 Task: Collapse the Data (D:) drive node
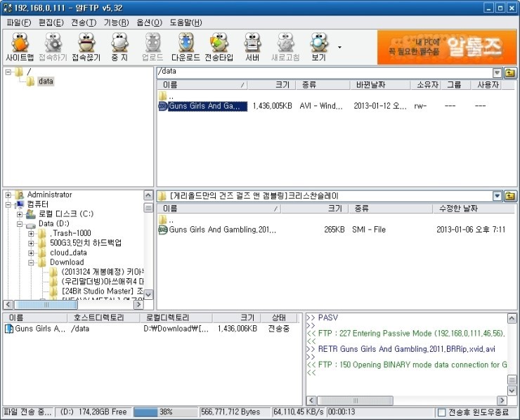pyautogui.click(x=20, y=224)
